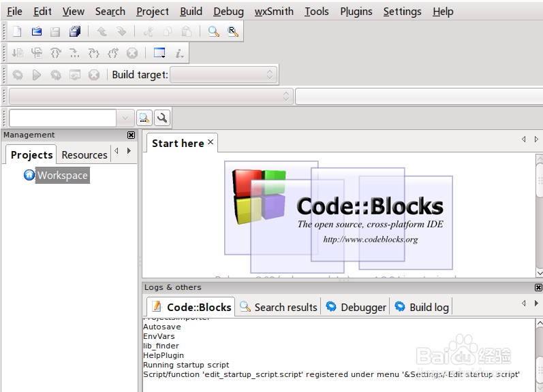
Task: Click the codeblocks.org URL on the logo
Action: pos(370,240)
